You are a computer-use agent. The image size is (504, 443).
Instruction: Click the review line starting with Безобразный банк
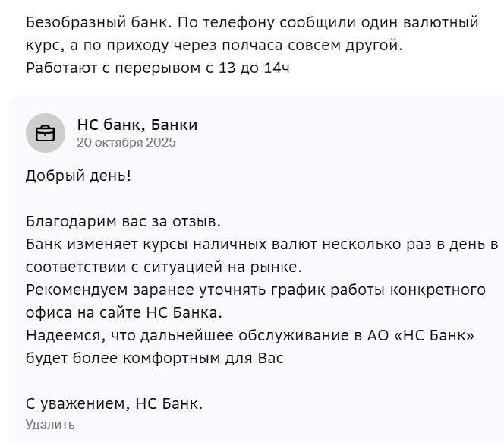pos(252,23)
